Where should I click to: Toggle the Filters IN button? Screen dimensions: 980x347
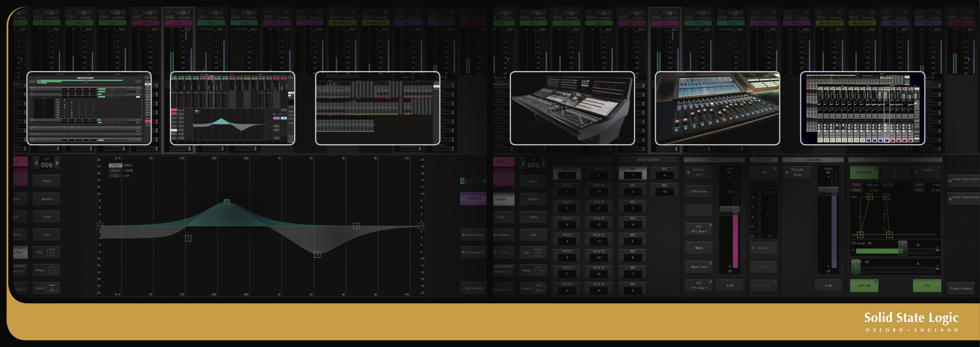click(x=474, y=198)
